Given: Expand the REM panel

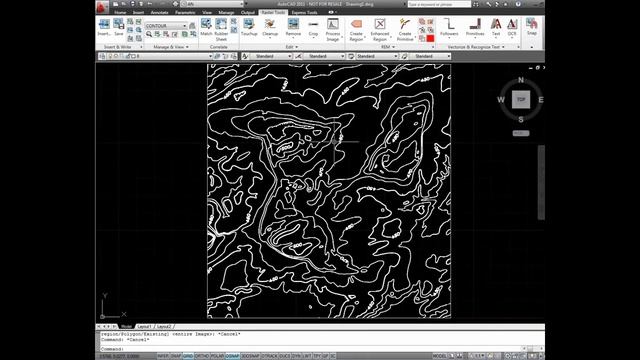Looking at the screenshot, I should pyautogui.click(x=388, y=47).
